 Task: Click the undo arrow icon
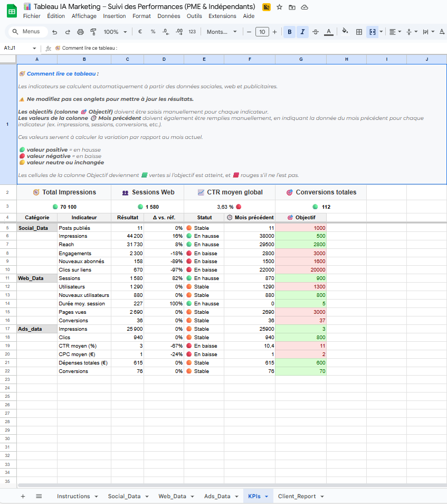click(x=54, y=32)
